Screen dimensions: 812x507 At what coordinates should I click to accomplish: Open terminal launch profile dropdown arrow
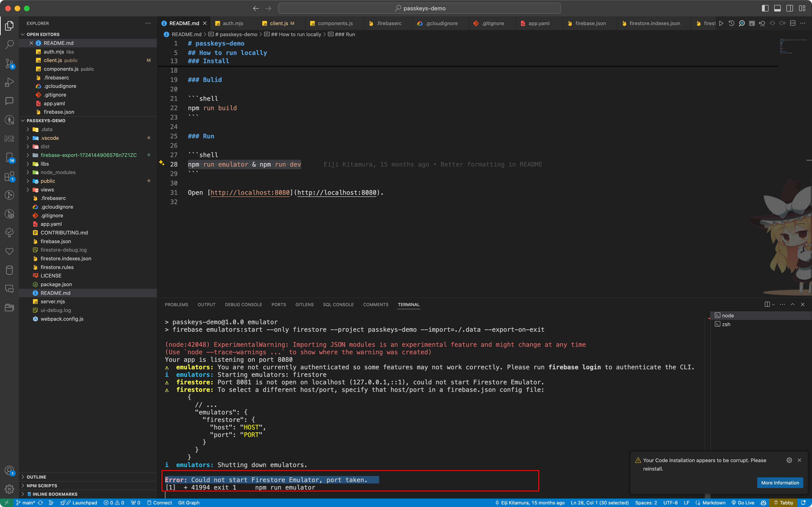(773, 304)
